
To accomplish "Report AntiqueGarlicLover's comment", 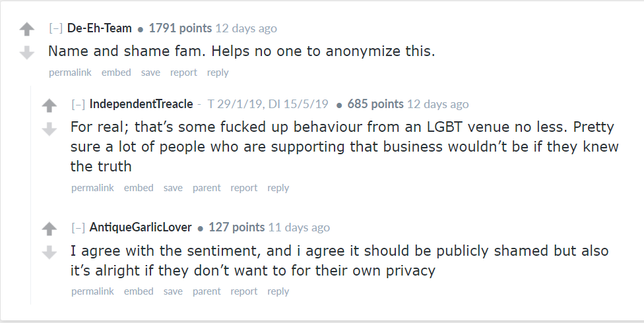I will pos(244,291).
